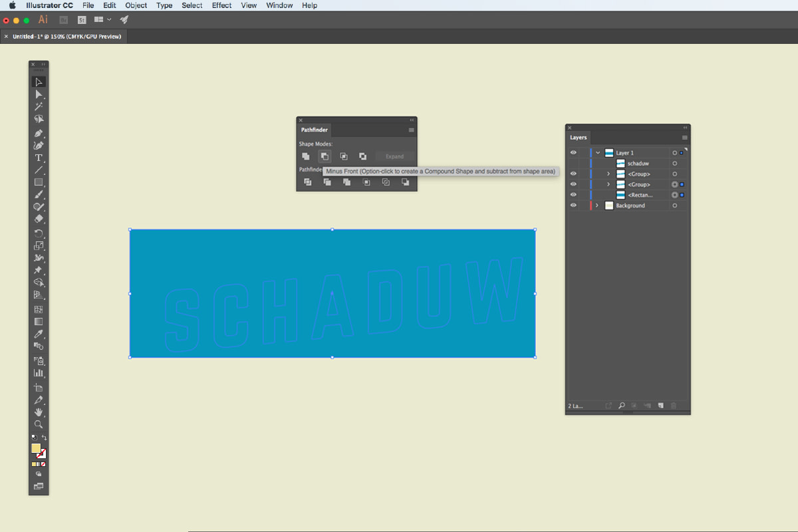Collapse the Pathfinder panel with double arrows

coord(412,120)
